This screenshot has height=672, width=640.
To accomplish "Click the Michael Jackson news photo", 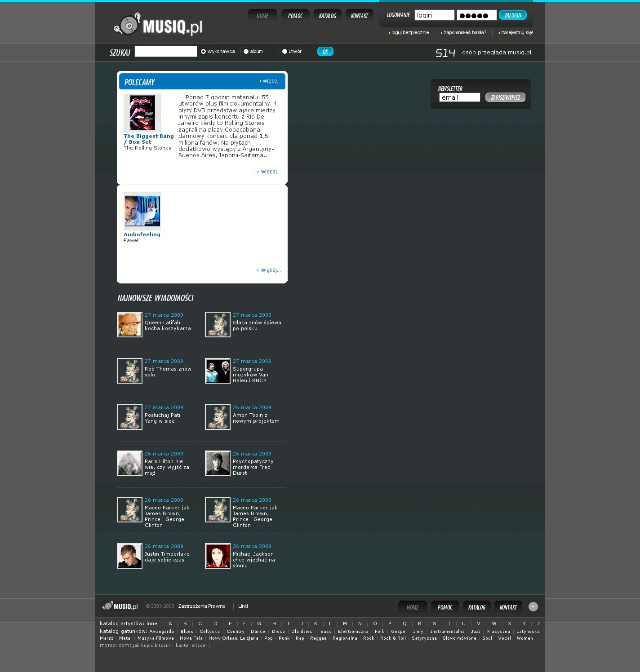I will 218,556.
